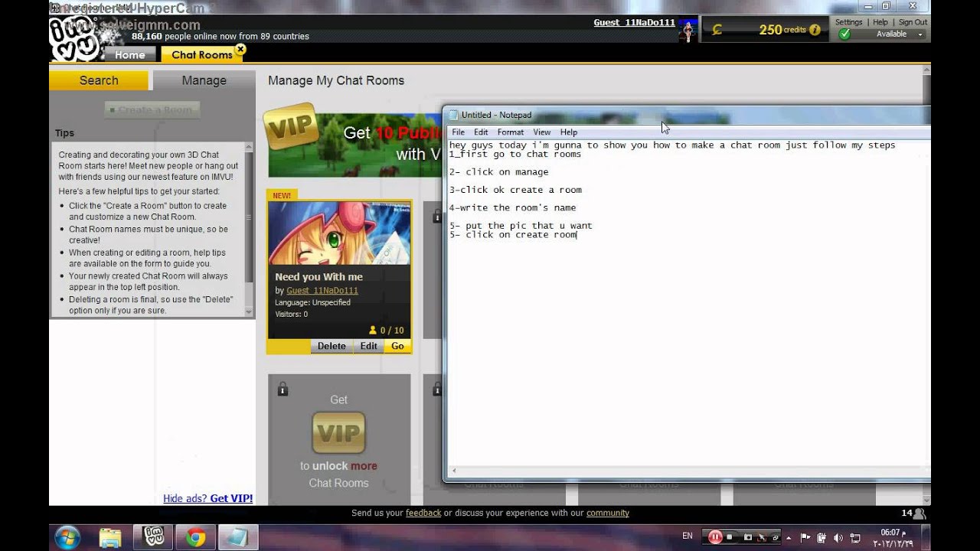The width and height of the screenshot is (980, 551).
Task: Click the EN language indicator
Action: pos(688,536)
